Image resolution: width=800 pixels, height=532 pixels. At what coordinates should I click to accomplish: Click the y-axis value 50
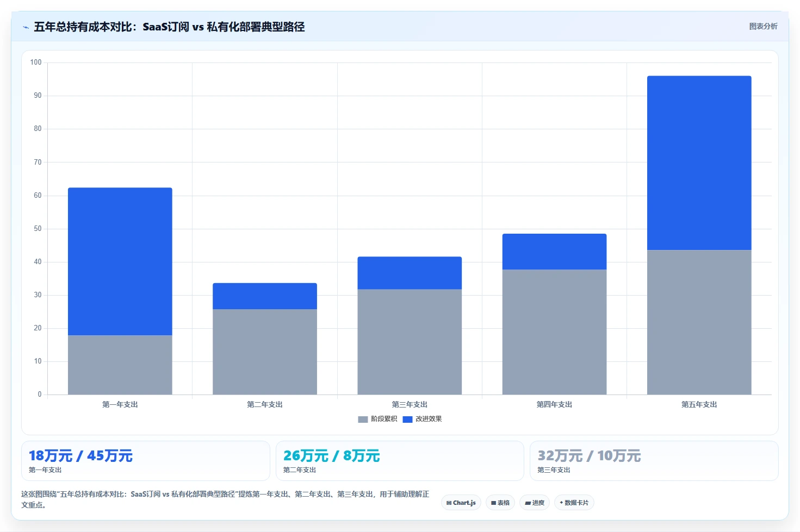(38, 229)
